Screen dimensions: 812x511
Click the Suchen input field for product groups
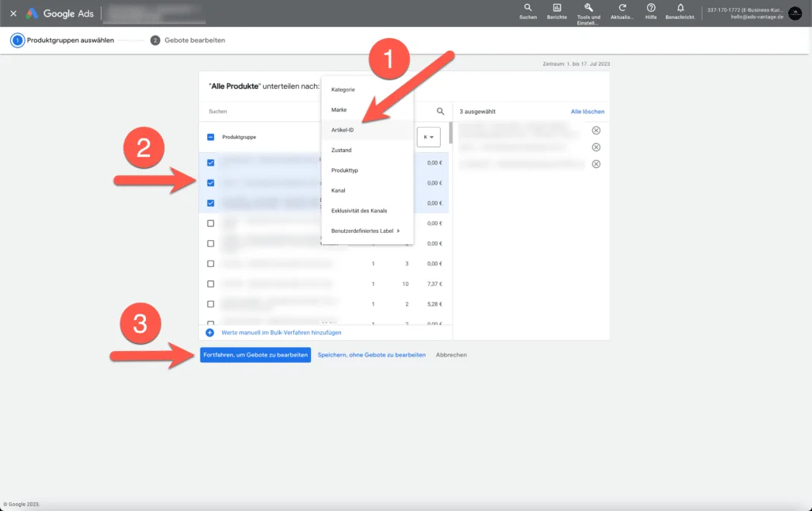[x=264, y=111]
